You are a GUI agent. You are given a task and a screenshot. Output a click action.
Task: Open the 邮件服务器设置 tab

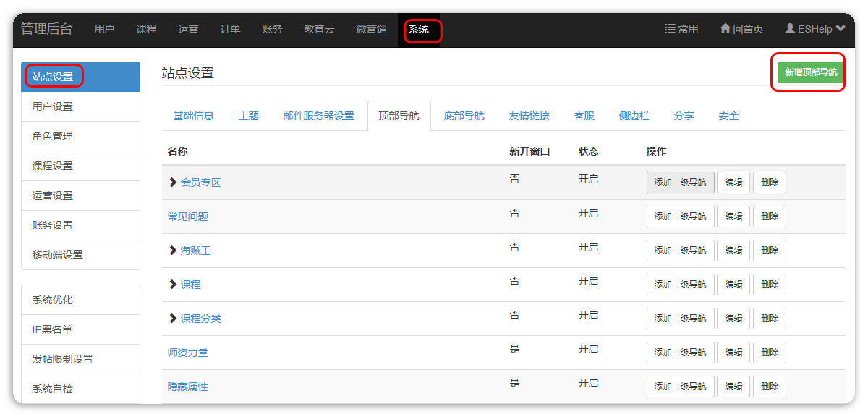click(x=318, y=116)
